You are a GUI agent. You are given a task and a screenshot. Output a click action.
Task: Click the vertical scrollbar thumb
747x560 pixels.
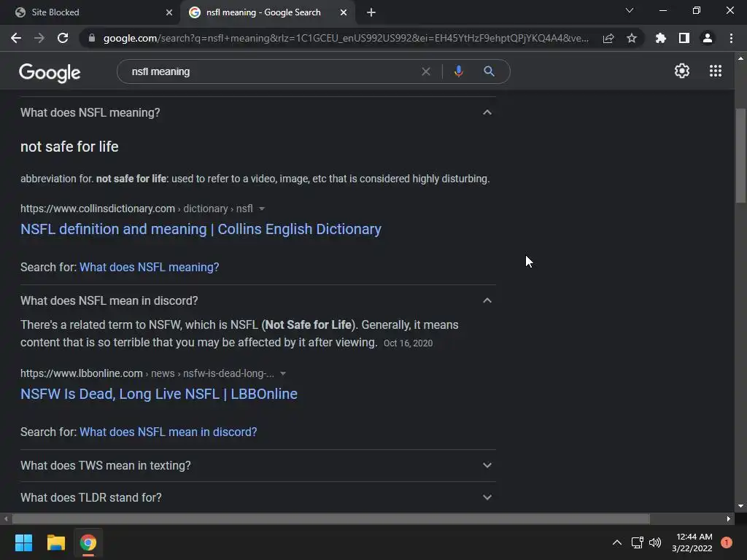click(740, 156)
